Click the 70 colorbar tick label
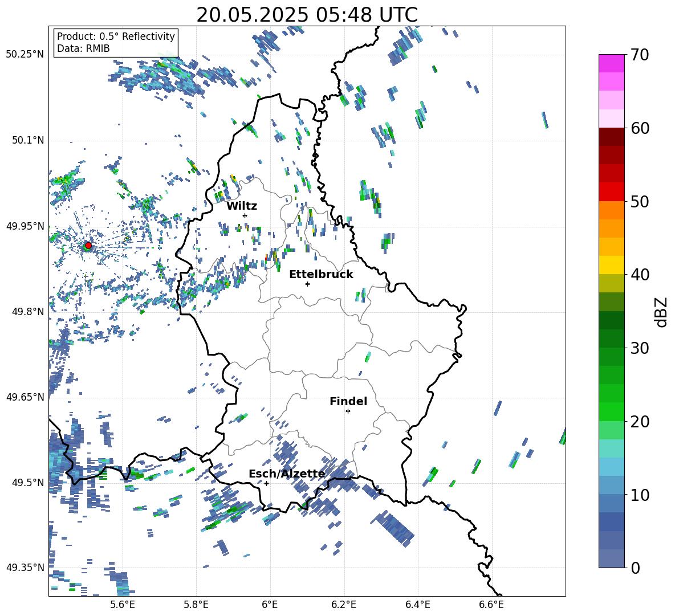Image resolution: width=675 pixels, height=616 pixels. click(640, 55)
